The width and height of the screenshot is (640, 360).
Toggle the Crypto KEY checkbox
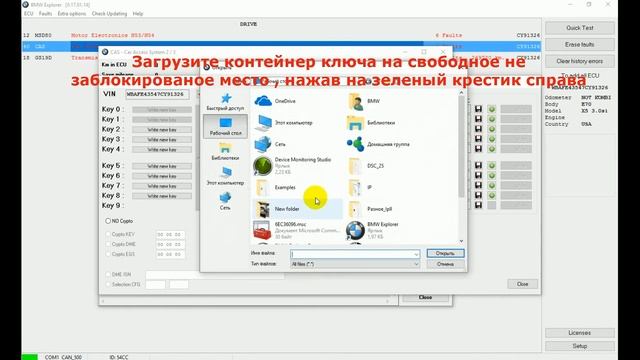click(x=108, y=234)
